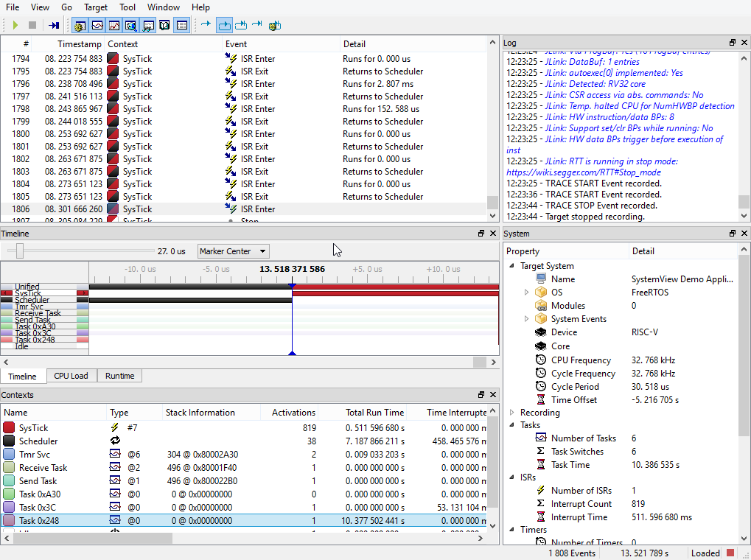Screen dimensions: 751x560
Task: Toggle the System window gear toolbar icon
Action: 79,24
